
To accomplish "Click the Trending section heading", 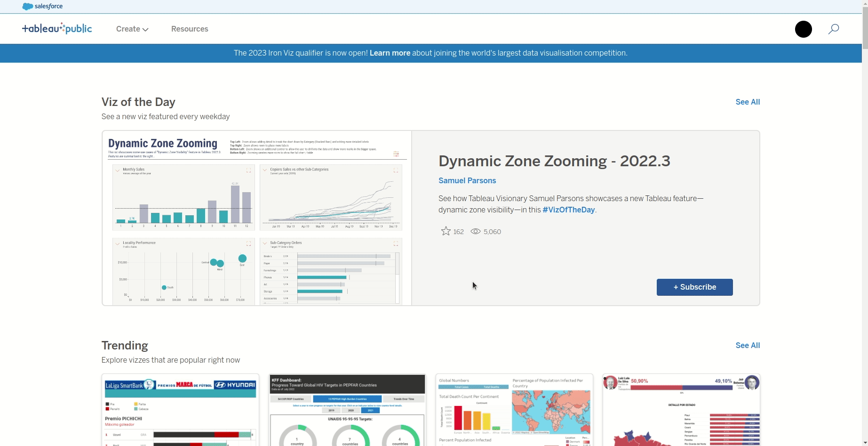I will pyautogui.click(x=125, y=346).
